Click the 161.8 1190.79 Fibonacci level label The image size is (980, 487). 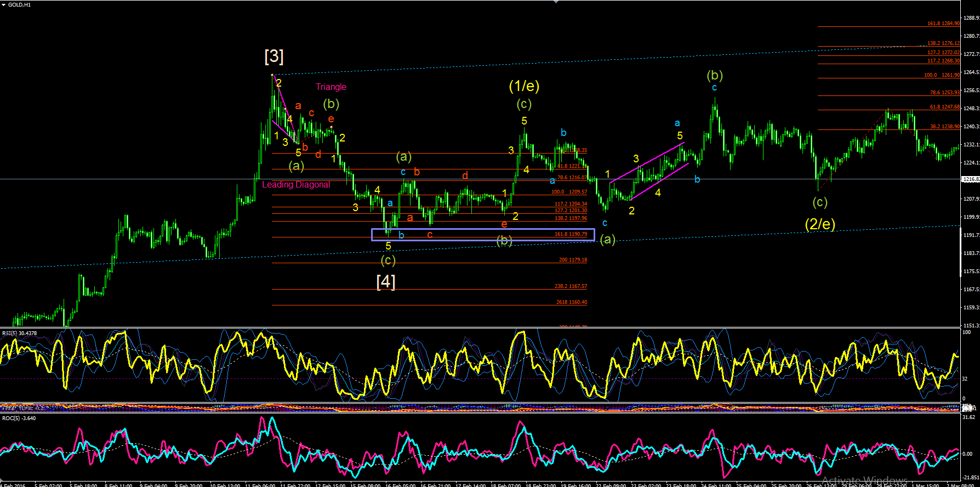(571, 234)
